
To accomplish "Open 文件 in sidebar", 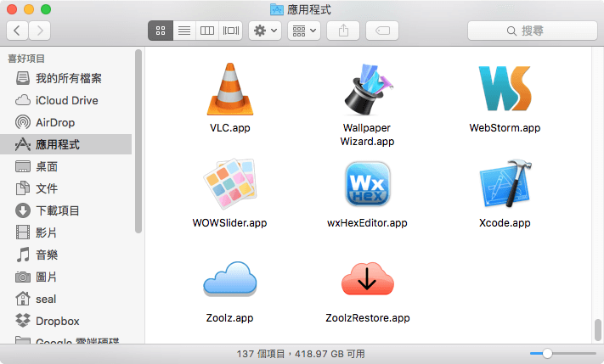I will coord(66,188).
